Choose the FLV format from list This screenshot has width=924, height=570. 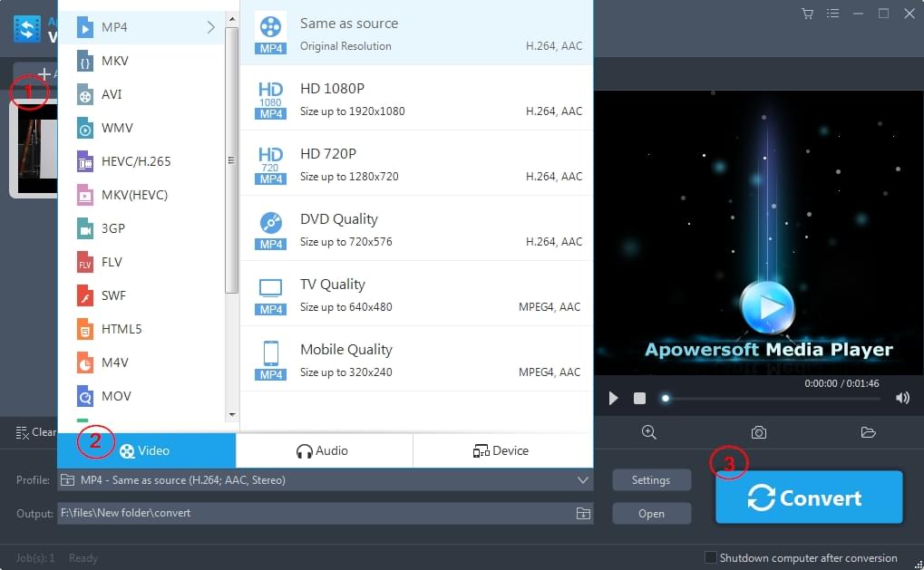(x=112, y=262)
